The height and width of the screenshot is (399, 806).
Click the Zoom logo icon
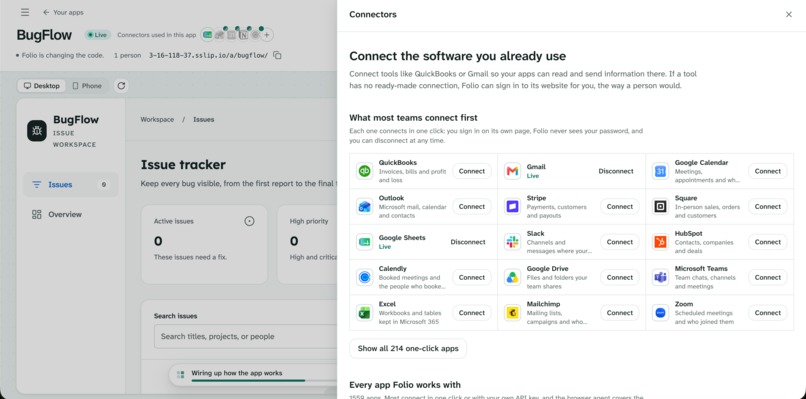tap(661, 313)
